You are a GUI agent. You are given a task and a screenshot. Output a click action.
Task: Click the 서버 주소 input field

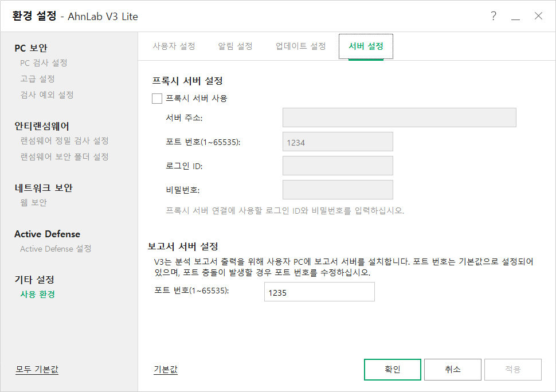(400, 117)
